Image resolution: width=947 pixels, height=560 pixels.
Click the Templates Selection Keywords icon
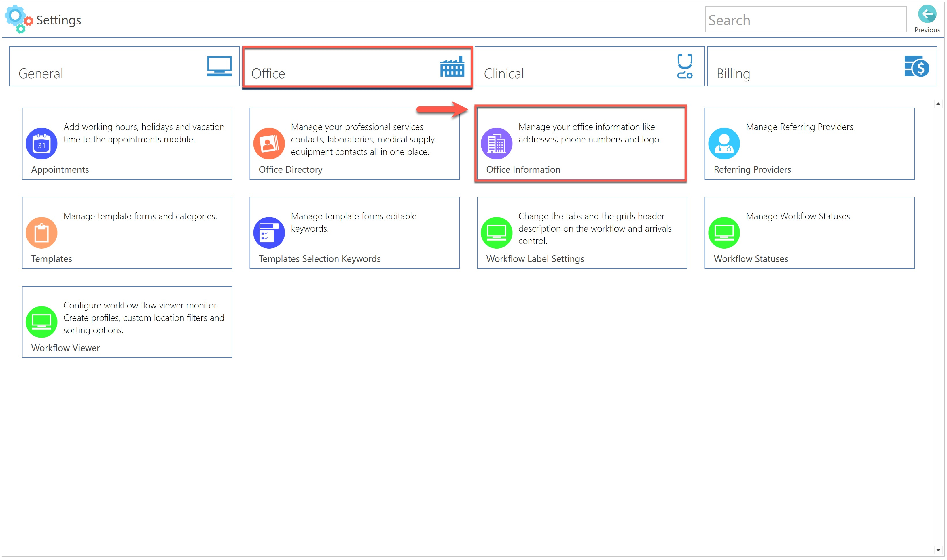click(269, 233)
